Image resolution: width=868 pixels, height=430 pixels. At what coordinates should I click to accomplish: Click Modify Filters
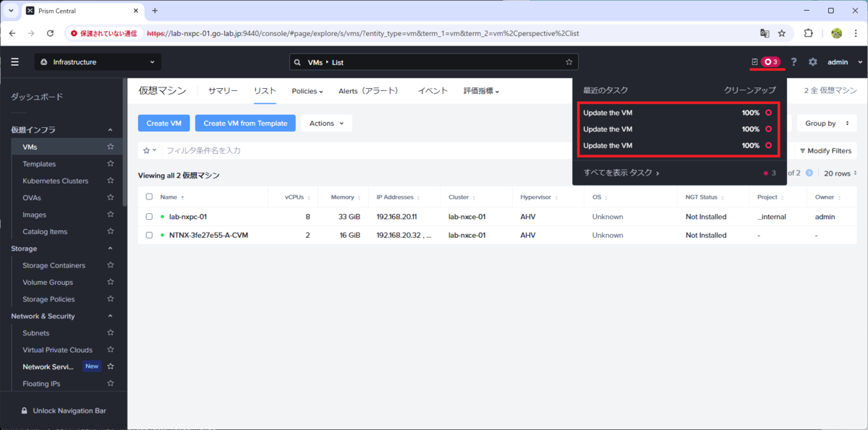[x=825, y=150]
